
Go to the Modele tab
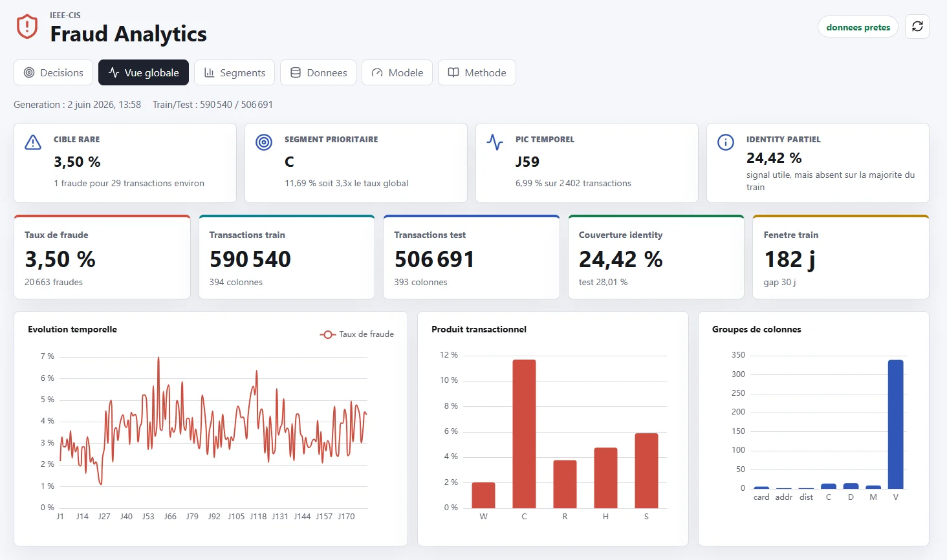(397, 72)
